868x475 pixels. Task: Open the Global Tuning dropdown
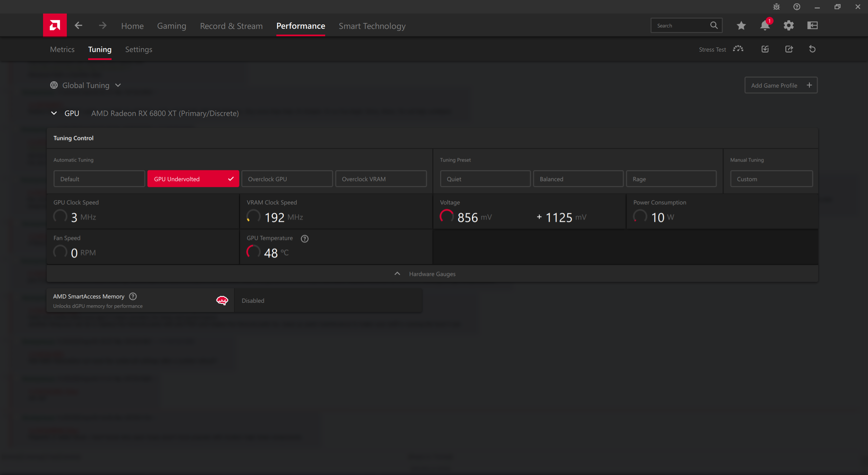coord(86,85)
